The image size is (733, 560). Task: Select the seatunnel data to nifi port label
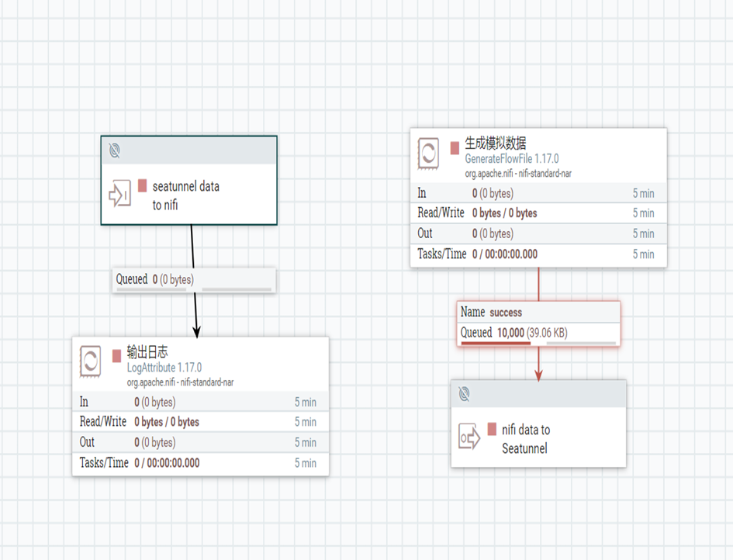pyautogui.click(x=185, y=195)
